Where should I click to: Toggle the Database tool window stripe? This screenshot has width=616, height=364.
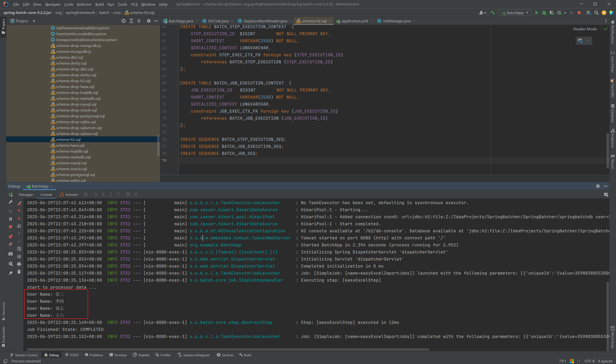tap(612, 113)
